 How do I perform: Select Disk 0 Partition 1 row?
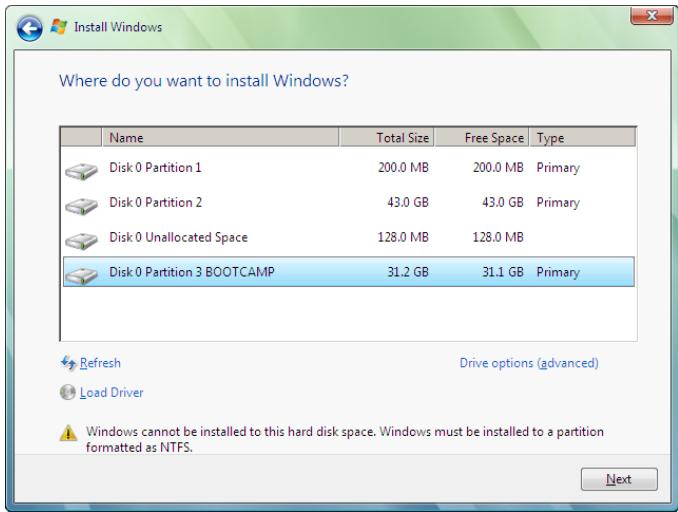tap(349, 168)
